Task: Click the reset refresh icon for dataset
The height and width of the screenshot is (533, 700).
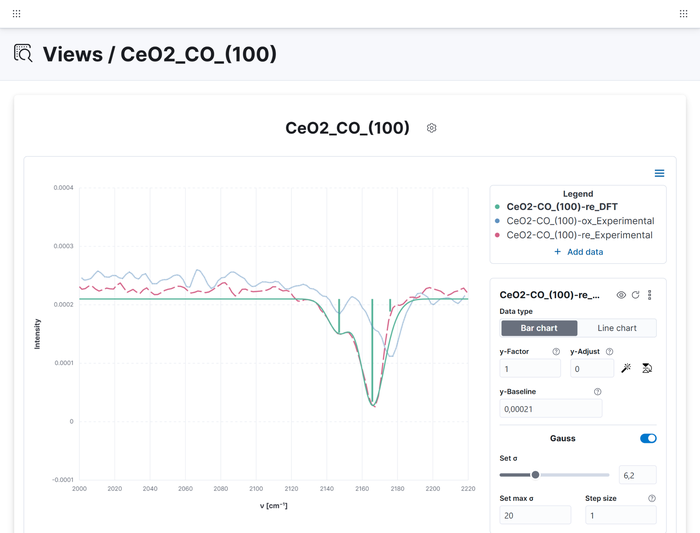Action: pos(636,295)
